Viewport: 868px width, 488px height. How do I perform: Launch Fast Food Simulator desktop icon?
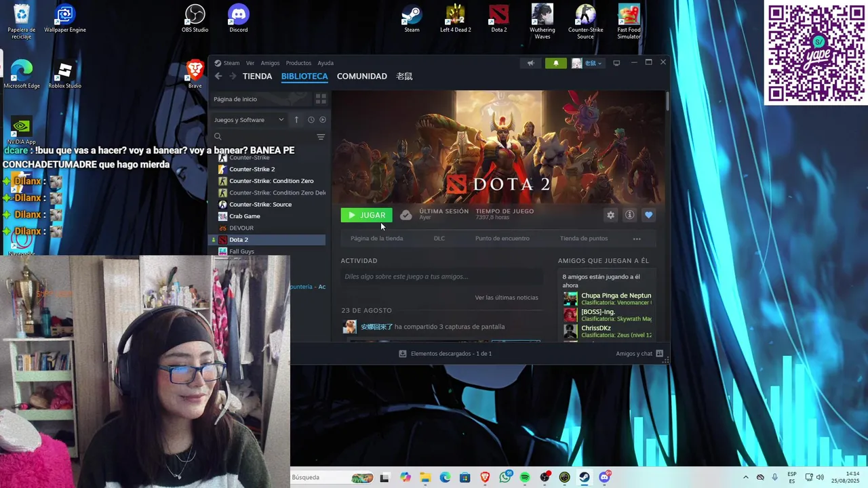(629, 22)
